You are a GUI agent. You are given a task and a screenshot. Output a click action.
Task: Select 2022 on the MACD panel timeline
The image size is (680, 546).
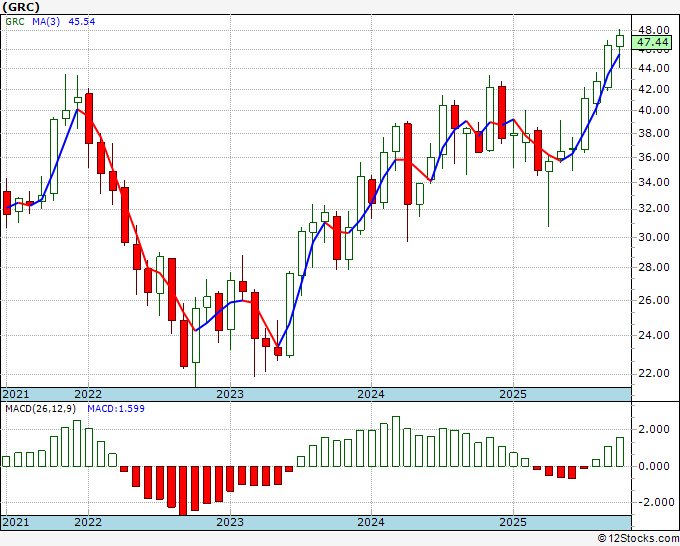pos(88,522)
